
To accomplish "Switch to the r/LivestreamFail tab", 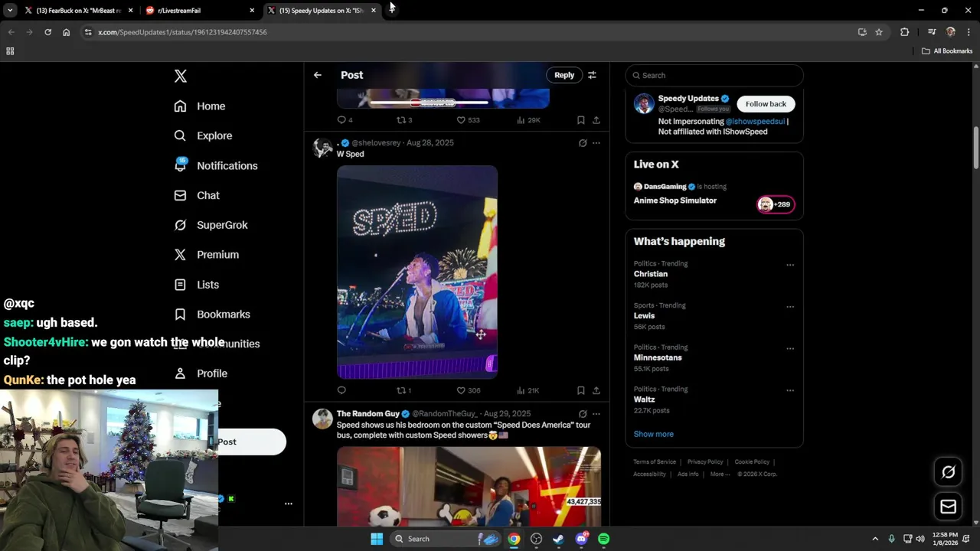I will [x=201, y=11].
